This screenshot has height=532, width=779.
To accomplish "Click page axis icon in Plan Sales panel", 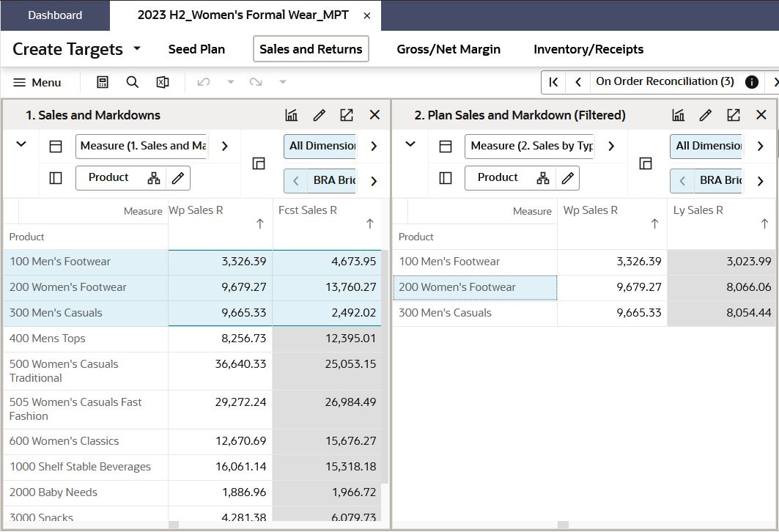I will (x=646, y=163).
